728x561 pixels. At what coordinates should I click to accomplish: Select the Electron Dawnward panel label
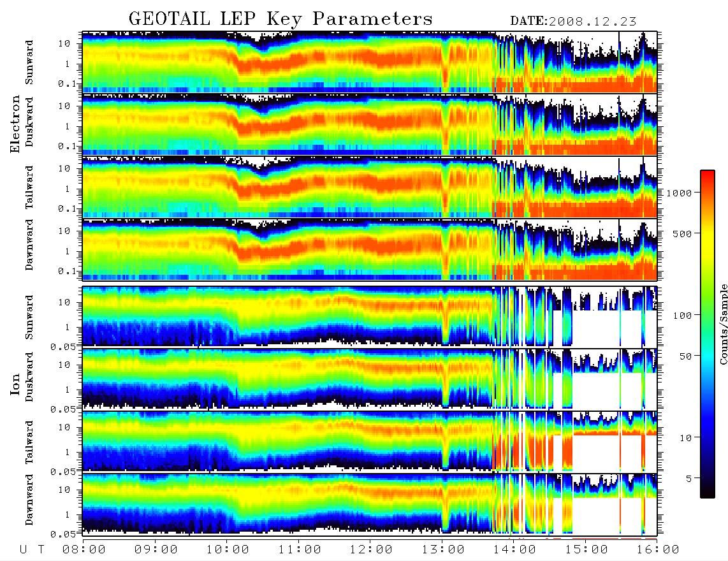click(29, 245)
